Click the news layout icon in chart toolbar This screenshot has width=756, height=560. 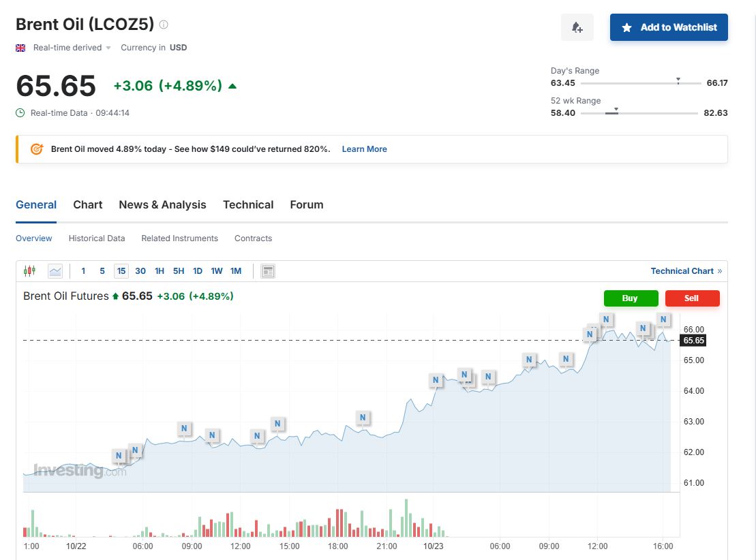pos(268,271)
